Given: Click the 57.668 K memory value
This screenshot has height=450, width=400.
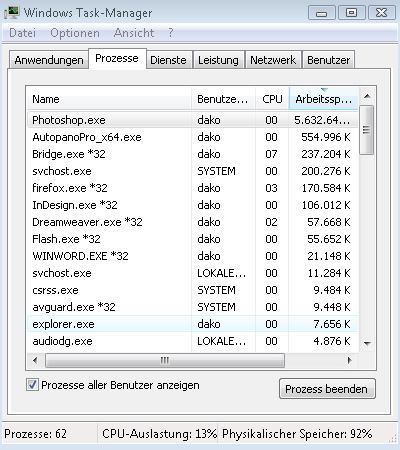Looking at the screenshot, I should click(x=329, y=222).
